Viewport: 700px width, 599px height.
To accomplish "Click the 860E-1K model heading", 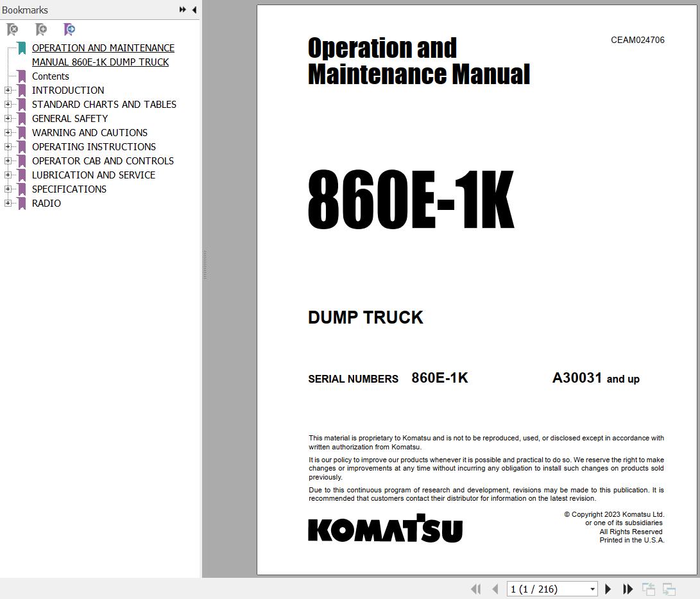I will 411,199.
